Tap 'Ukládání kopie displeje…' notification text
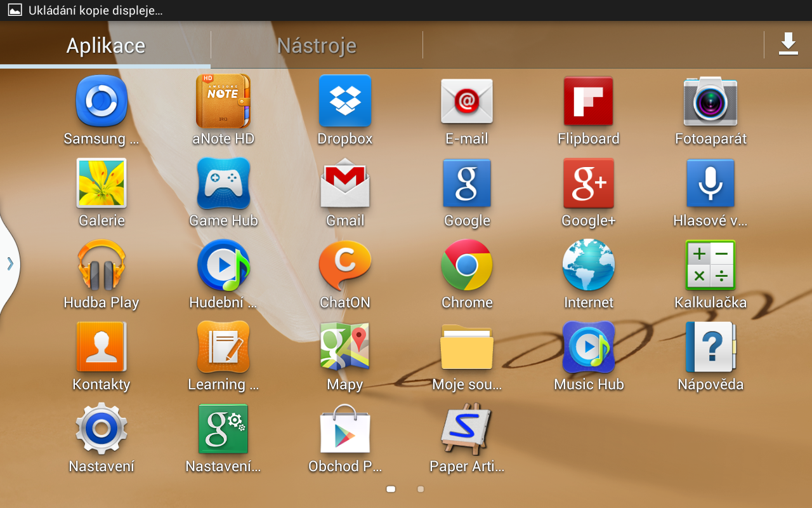This screenshot has height=508, width=812. [95, 11]
